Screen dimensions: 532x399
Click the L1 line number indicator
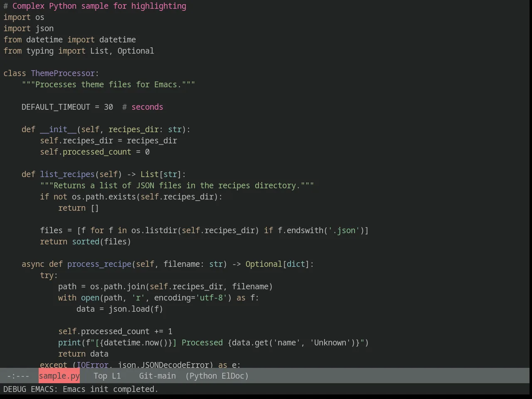(116, 376)
